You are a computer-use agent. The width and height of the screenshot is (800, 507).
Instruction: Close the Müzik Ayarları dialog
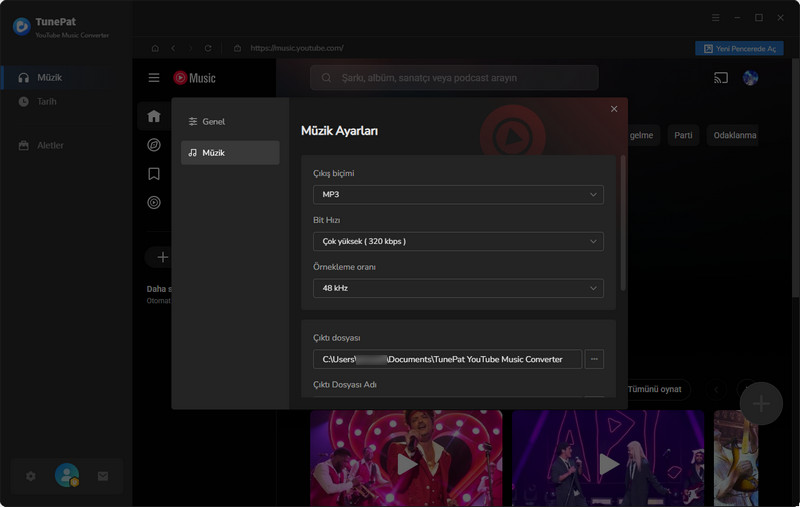[614, 108]
